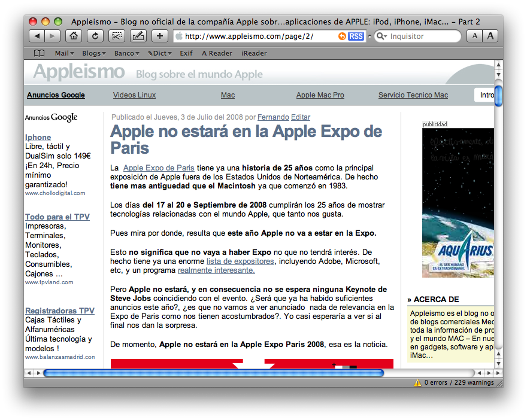Click 0 errors / 229 warnings status text

click(x=459, y=382)
